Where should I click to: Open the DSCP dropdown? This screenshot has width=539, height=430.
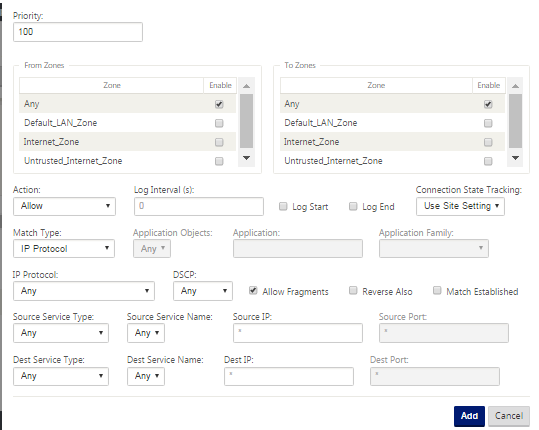point(203,291)
